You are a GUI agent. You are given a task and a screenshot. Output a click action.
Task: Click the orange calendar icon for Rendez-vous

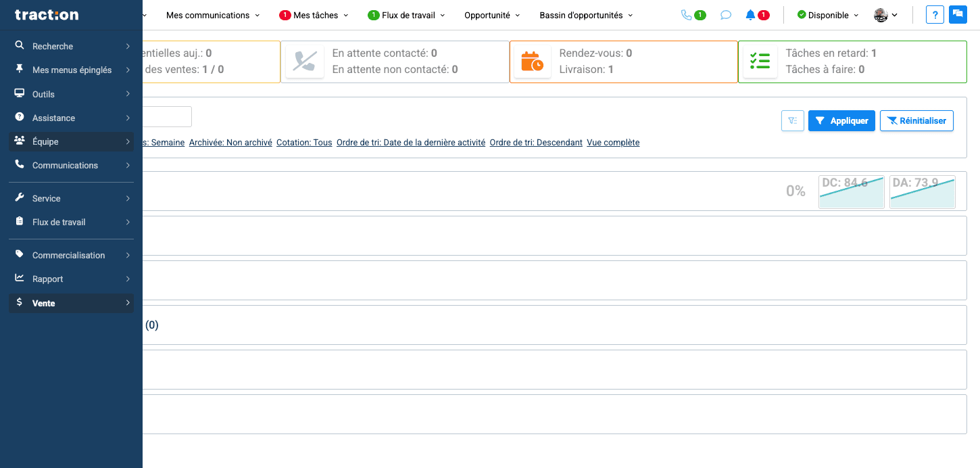pyautogui.click(x=533, y=62)
